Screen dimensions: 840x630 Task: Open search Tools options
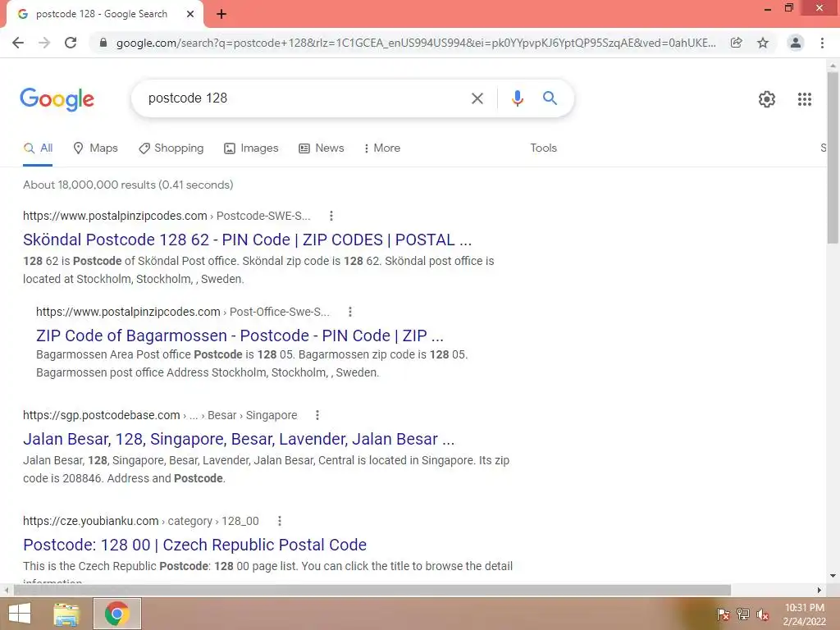click(543, 148)
